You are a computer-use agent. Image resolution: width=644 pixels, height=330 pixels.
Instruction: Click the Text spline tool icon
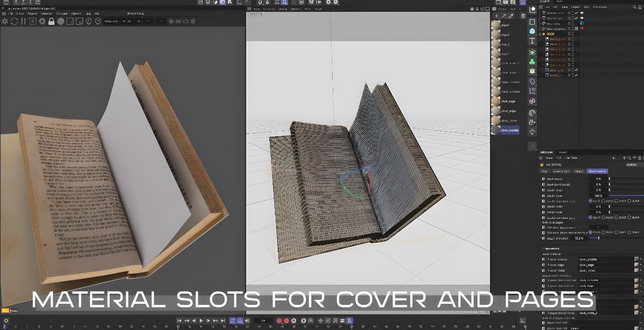click(x=532, y=41)
